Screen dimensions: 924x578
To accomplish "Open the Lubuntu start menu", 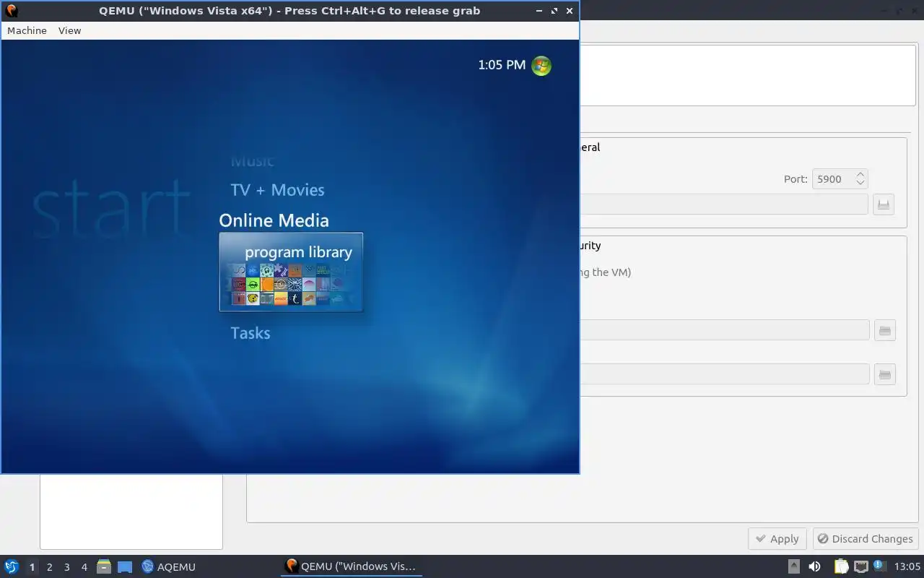I will [x=12, y=566].
